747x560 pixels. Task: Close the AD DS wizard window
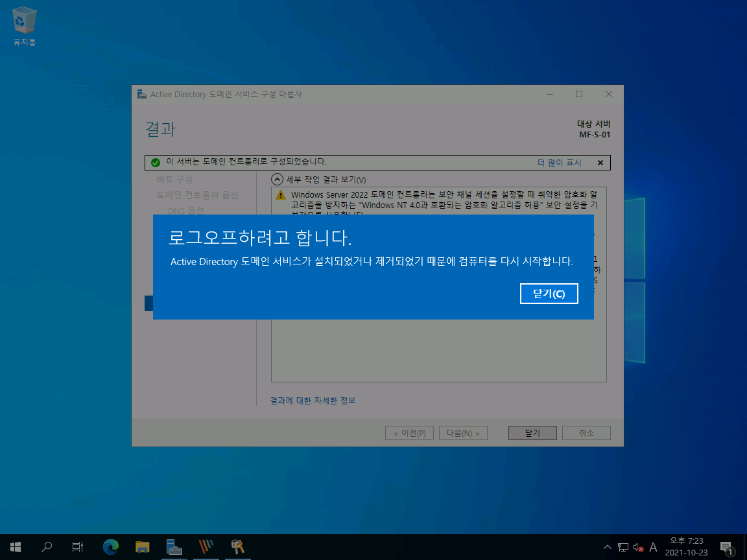608,94
